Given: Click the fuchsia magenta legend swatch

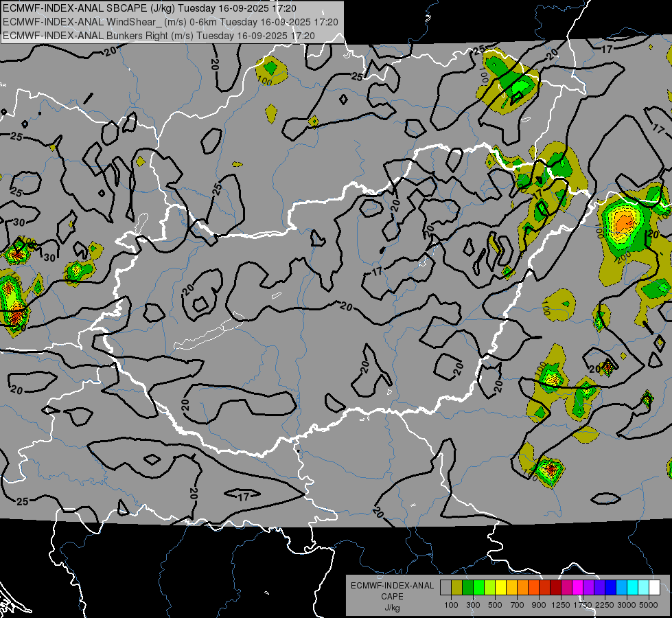Looking at the screenshot, I should [578, 588].
